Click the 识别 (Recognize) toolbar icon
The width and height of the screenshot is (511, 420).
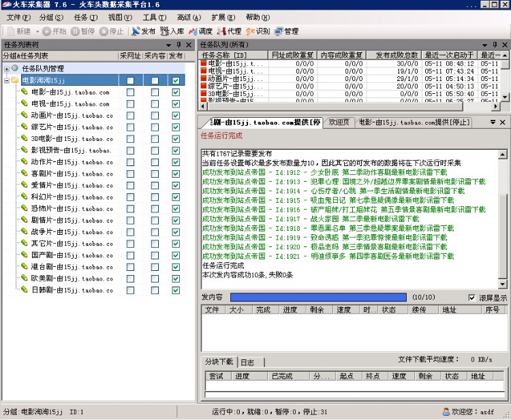pyautogui.click(x=258, y=31)
